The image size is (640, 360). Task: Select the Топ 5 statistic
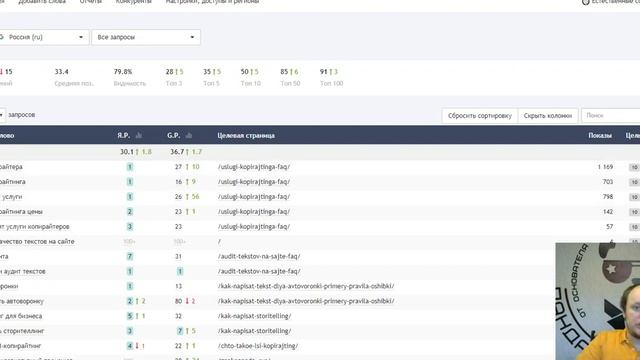212,77
